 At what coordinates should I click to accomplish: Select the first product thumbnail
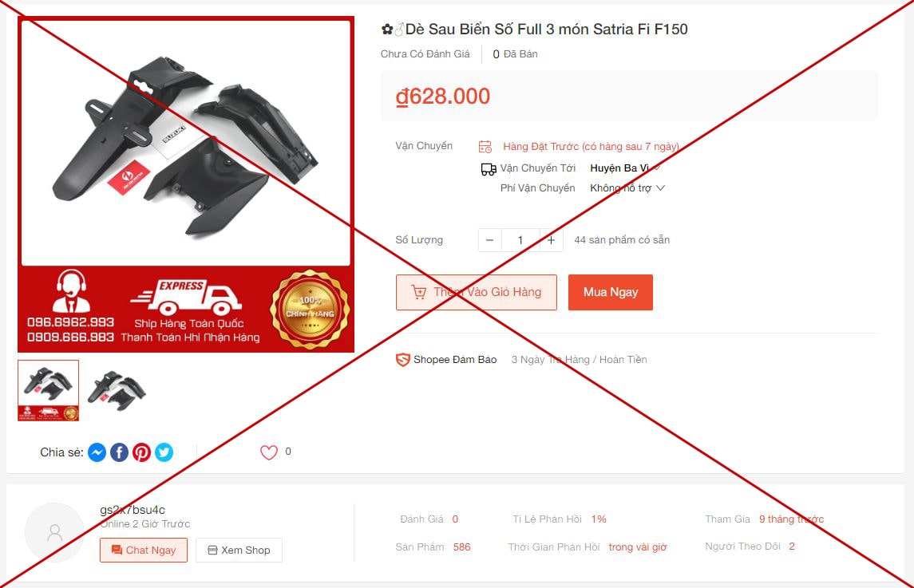pos(49,390)
